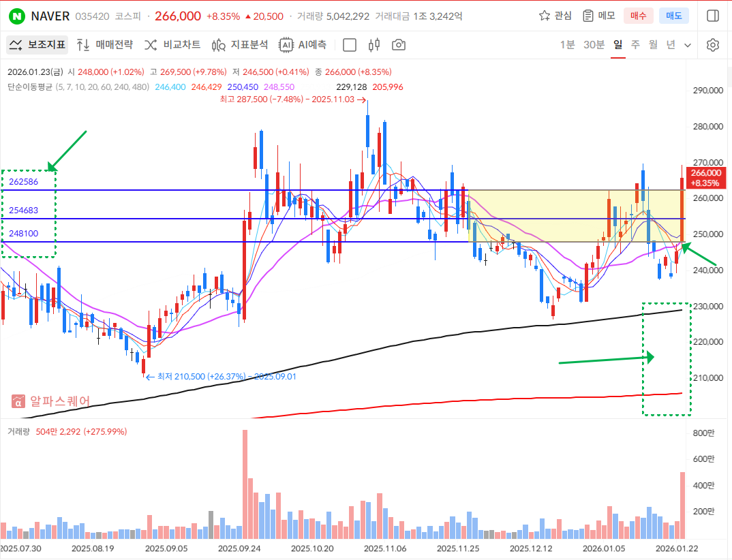This screenshot has height=560, width=732.
Task: Switch to the 1분 timeframe tab
Action: (567, 45)
